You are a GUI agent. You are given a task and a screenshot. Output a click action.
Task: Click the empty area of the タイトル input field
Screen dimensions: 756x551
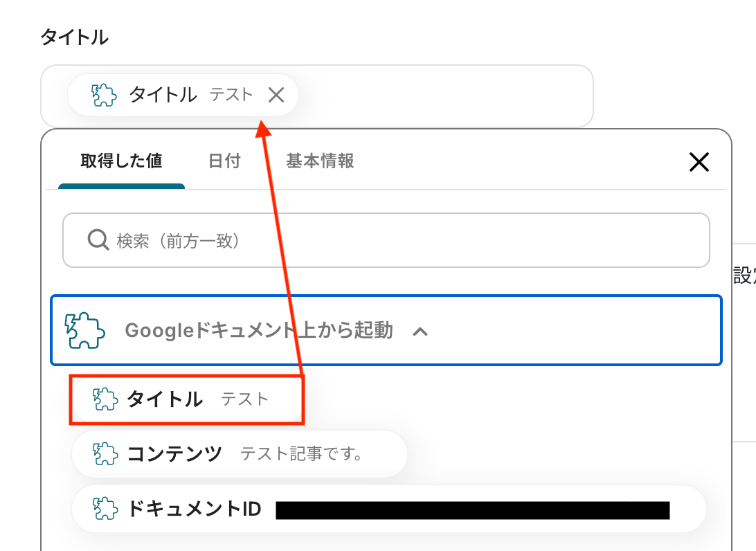443,96
